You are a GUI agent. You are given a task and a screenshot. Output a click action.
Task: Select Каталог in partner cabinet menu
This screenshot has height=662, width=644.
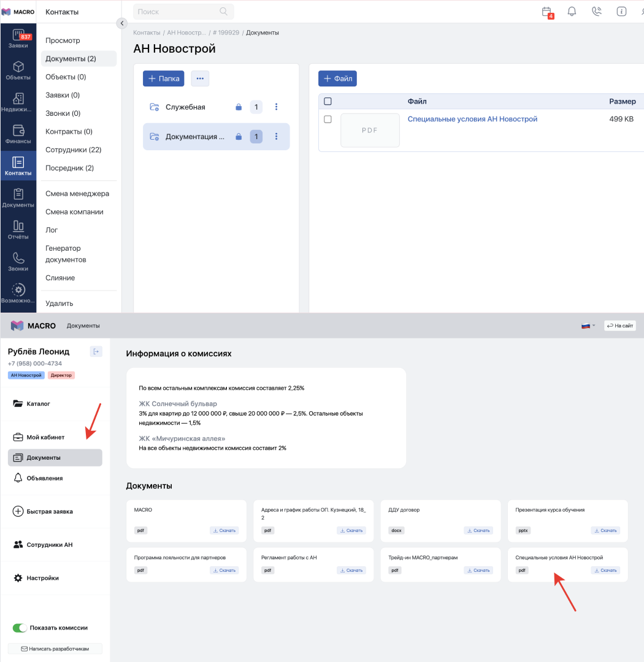pos(38,404)
